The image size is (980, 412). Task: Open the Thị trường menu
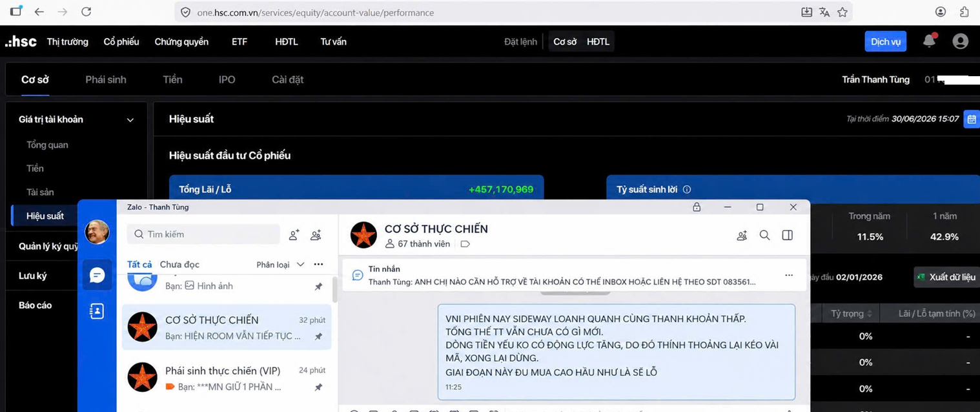67,42
